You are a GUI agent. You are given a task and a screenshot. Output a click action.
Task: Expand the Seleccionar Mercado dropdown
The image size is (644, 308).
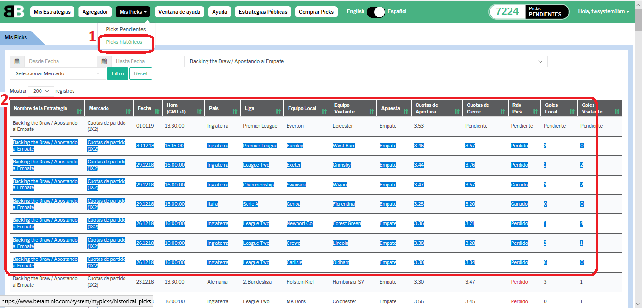coord(58,73)
